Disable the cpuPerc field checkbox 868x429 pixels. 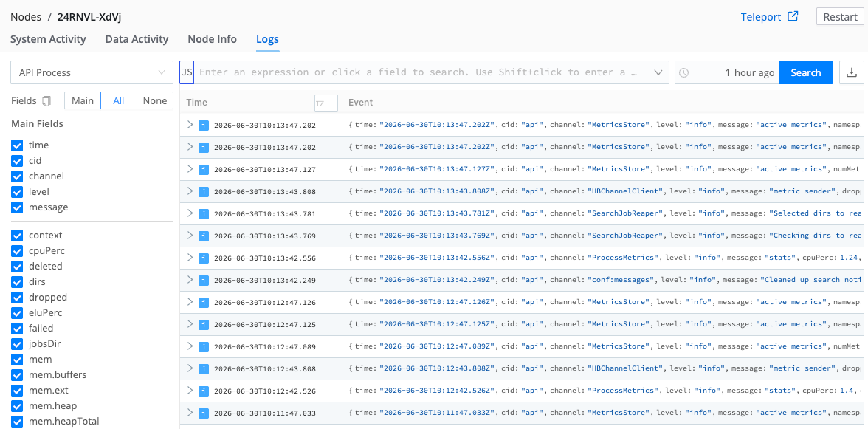(16, 251)
